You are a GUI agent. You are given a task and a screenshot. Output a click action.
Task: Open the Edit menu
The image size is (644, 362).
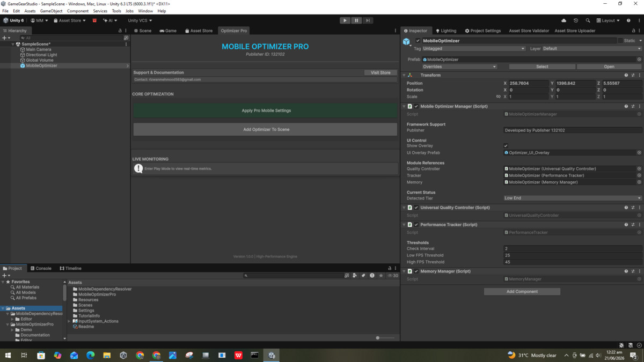click(x=17, y=11)
